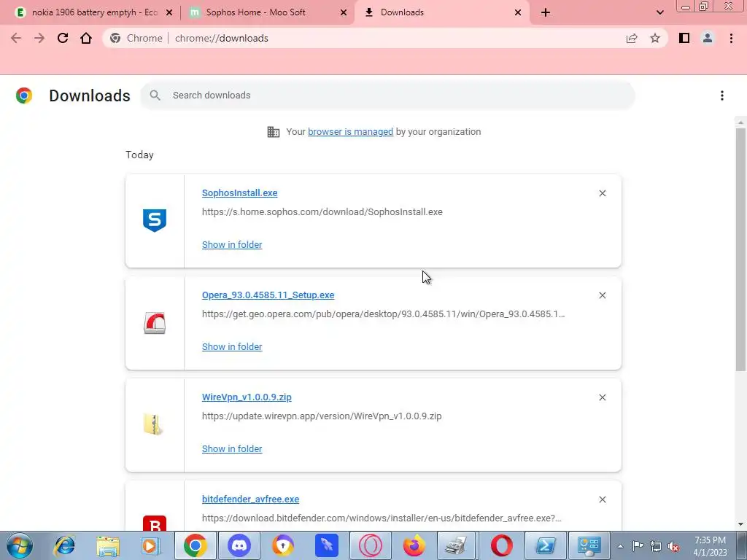Viewport: 747px width, 560px height.
Task: Open the Chrome side panel
Action: point(684,38)
